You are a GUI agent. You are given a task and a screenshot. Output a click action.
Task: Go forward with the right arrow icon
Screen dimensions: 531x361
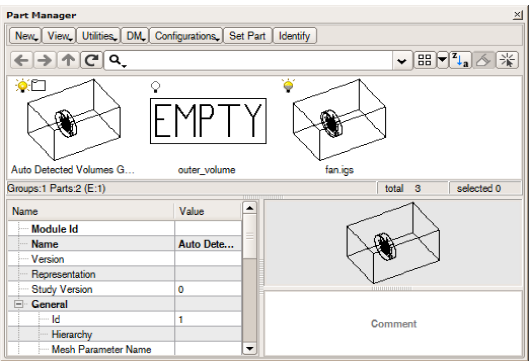click(x=45, y=61)
